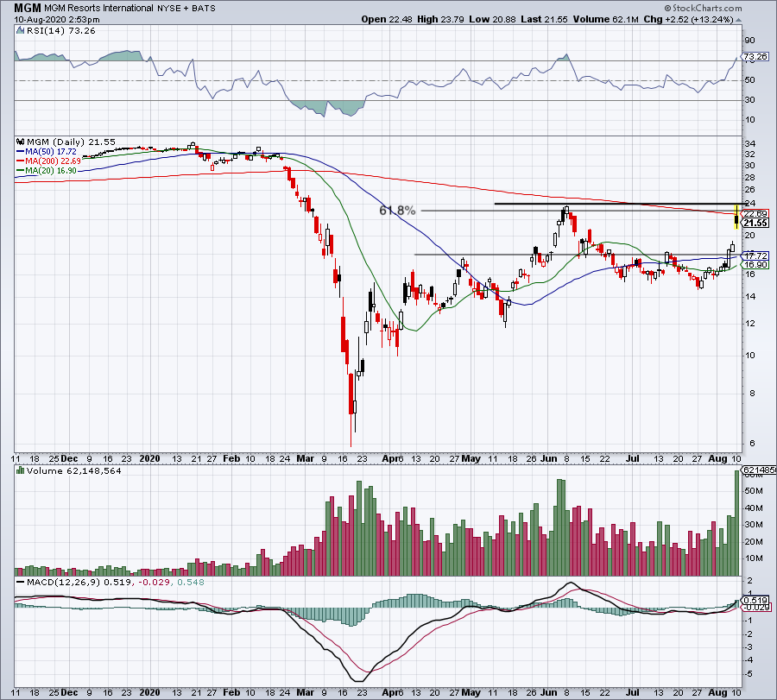Viewport: 777px width, 700px height.
Task: Click the Mar date label under the price chart
Action: point(306,458)
